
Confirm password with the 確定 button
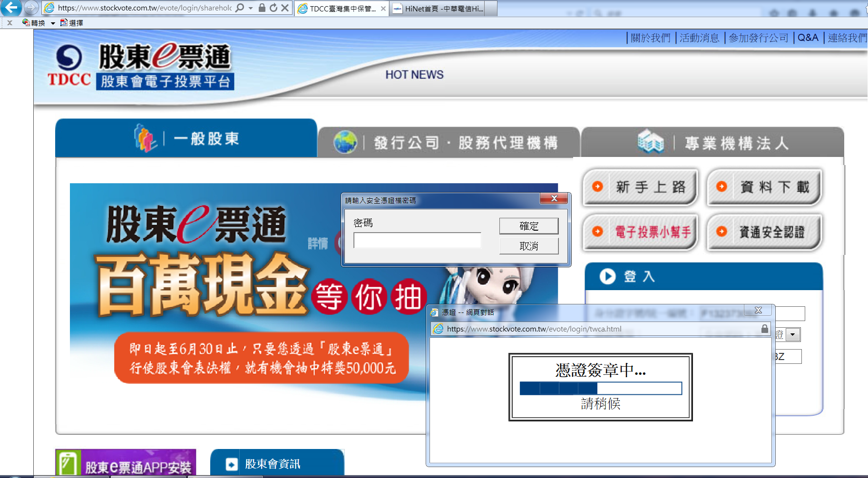[x=529, y=226]
